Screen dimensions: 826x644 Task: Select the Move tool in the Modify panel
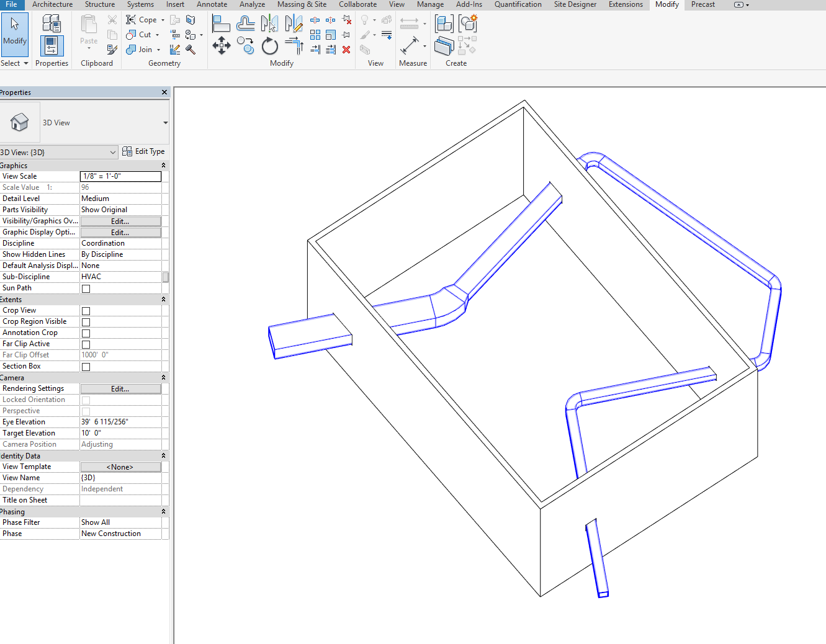point(221,46)
